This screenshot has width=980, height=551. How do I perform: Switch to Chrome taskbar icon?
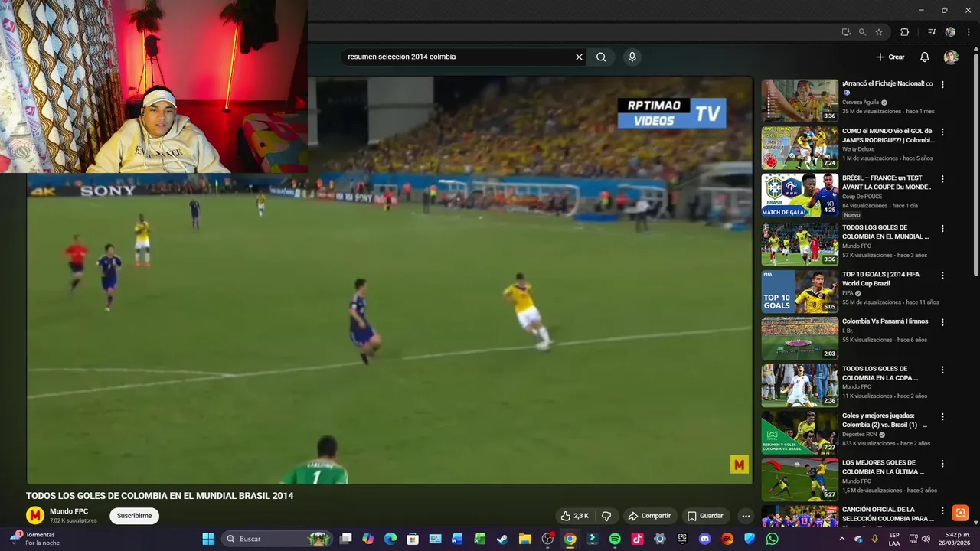point(570,539)
